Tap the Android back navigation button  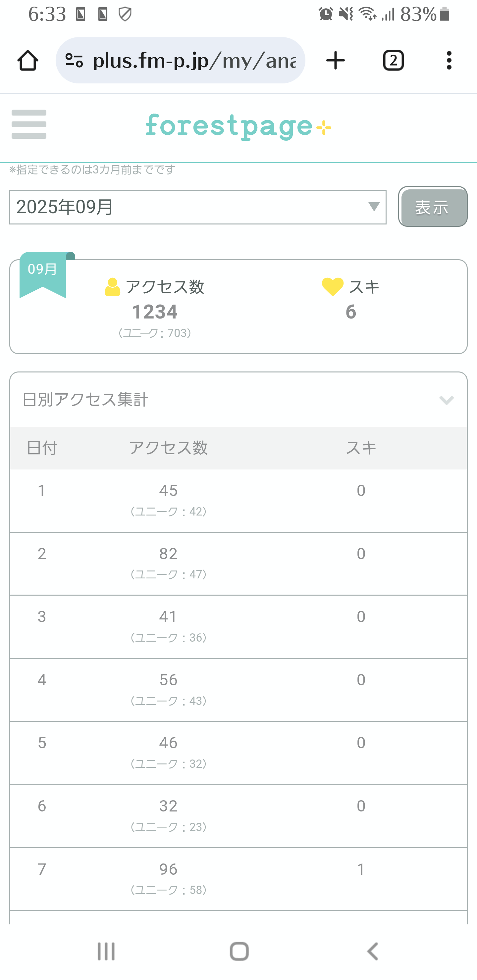[372, 952]
